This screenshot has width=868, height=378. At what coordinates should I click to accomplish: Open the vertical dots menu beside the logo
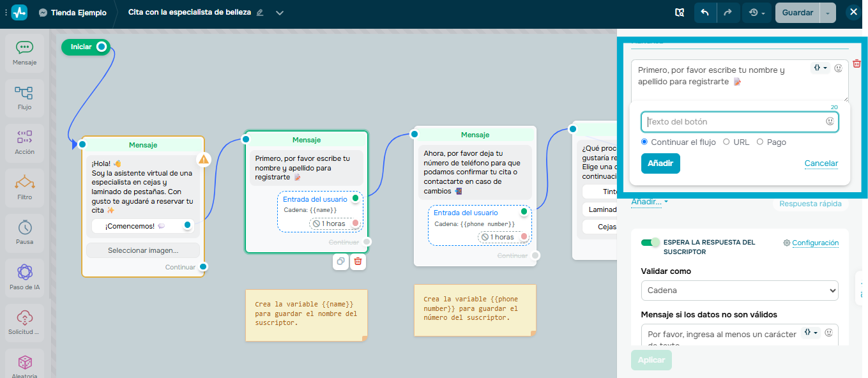5,12
